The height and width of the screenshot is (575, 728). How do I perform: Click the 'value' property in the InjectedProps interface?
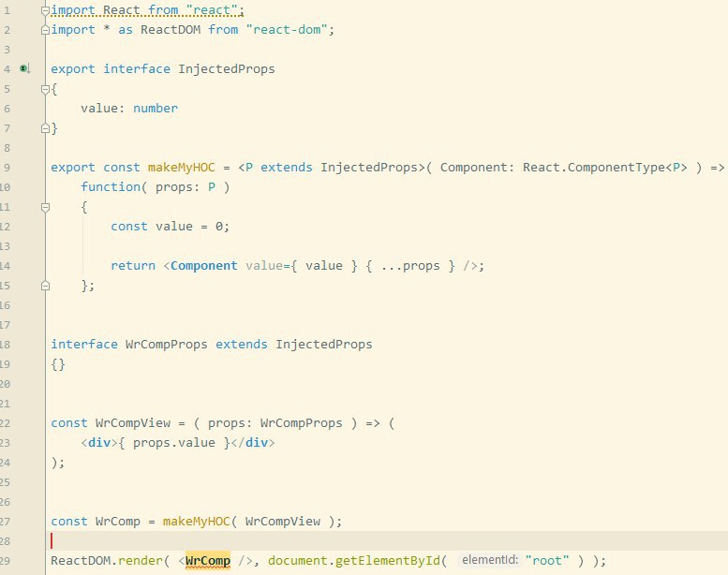coord(99,109)
